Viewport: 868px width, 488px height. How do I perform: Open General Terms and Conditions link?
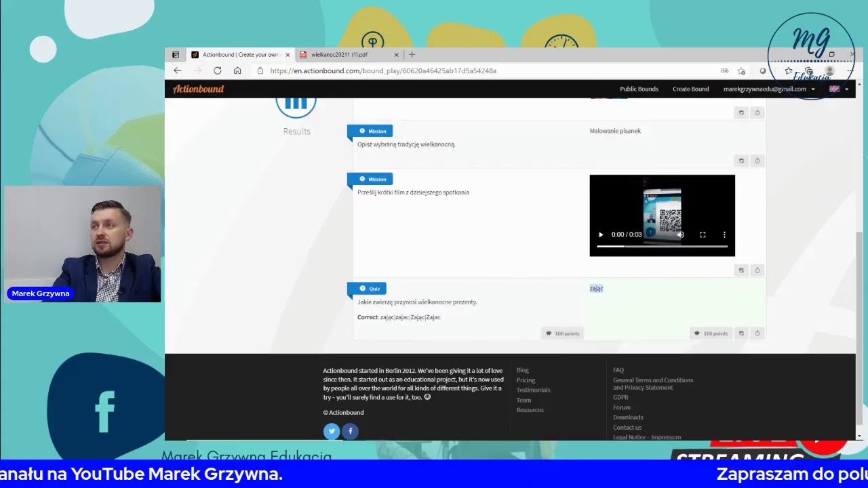[653, 384]
